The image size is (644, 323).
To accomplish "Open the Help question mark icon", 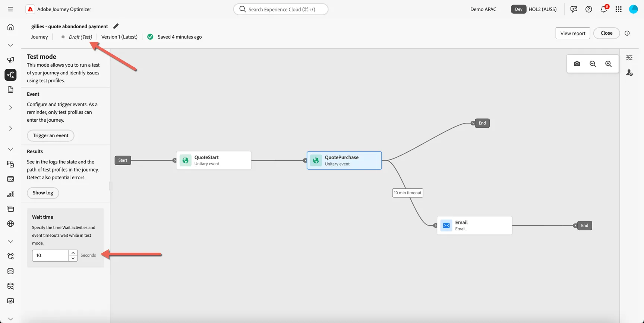I will point(588,9).
